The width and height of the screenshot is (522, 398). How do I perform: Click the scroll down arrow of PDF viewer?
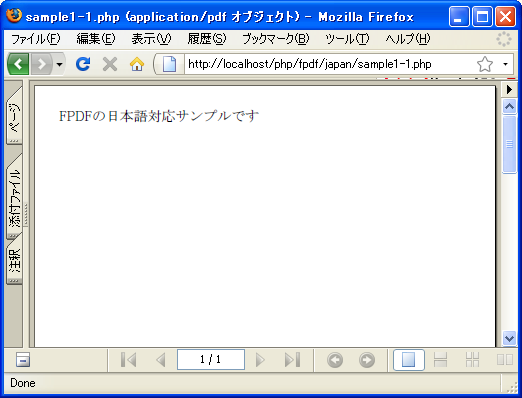(509, 339)
